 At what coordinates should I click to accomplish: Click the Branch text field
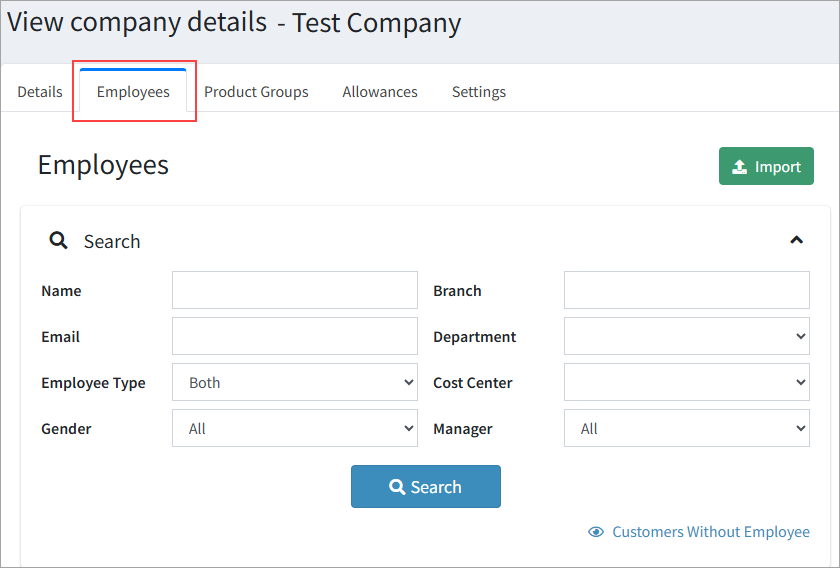[686, 290]
